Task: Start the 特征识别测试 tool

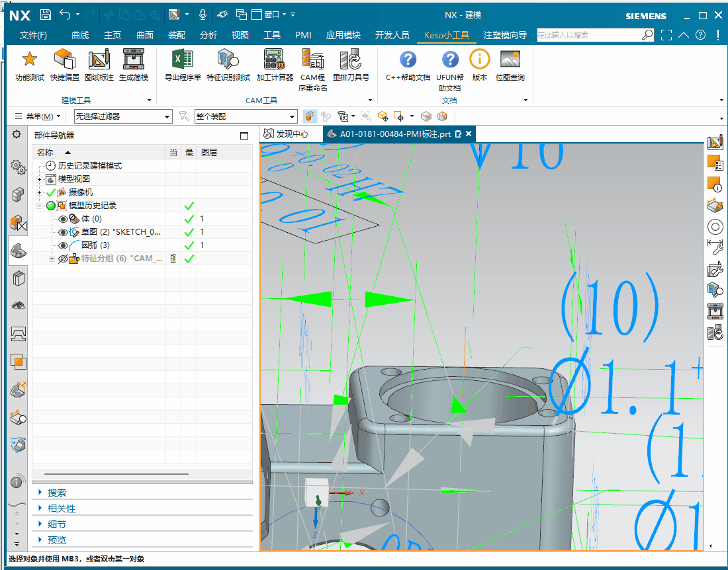Action: tap(228, 59)
